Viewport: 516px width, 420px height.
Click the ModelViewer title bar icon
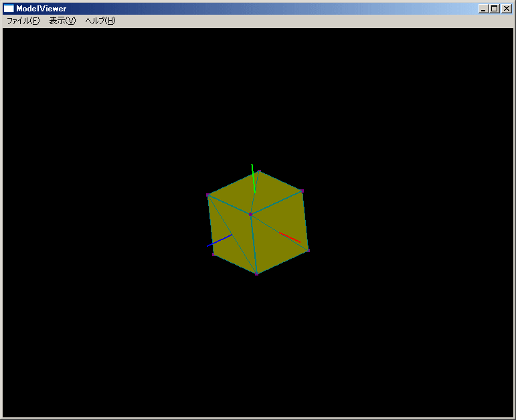[x=9, y=9]
